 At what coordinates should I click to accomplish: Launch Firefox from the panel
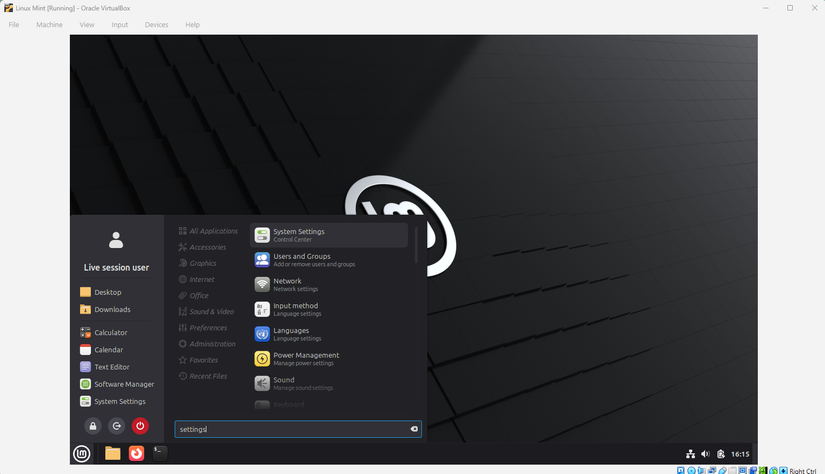click(136, 453)
